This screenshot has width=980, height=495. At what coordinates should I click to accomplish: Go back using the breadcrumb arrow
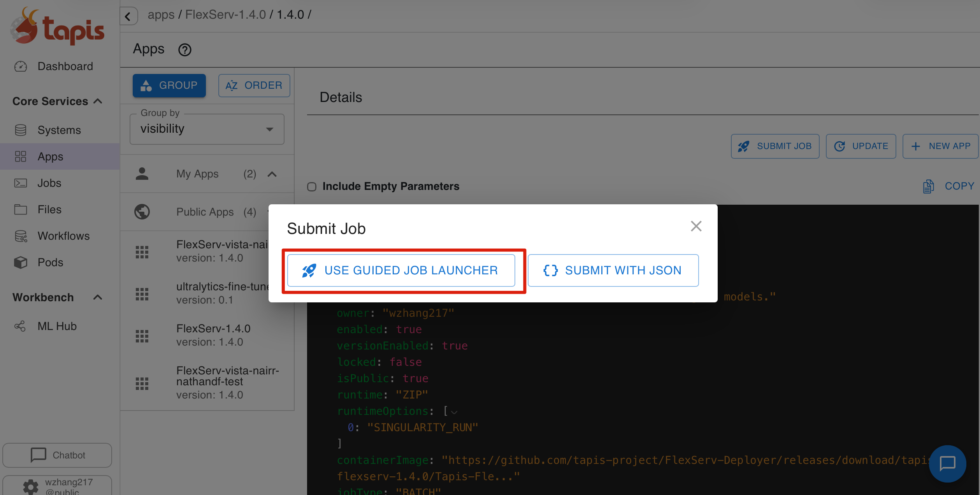(x=128, y=16)
